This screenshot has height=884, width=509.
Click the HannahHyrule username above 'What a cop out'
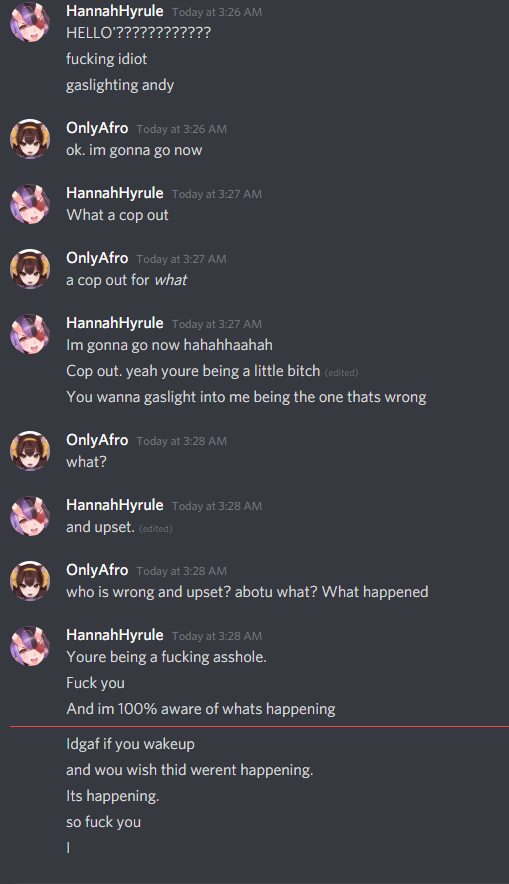pos(114,193)
